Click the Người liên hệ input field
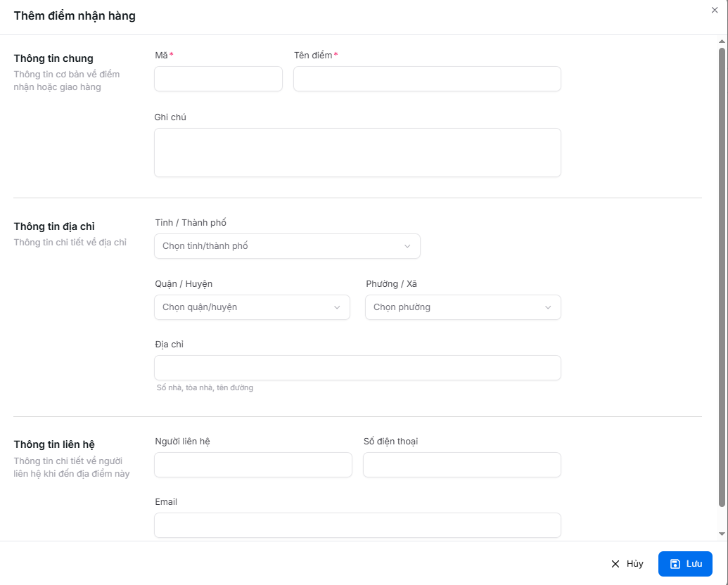The height and width of the screenshot is (585, 728). (x=253, y=465)
